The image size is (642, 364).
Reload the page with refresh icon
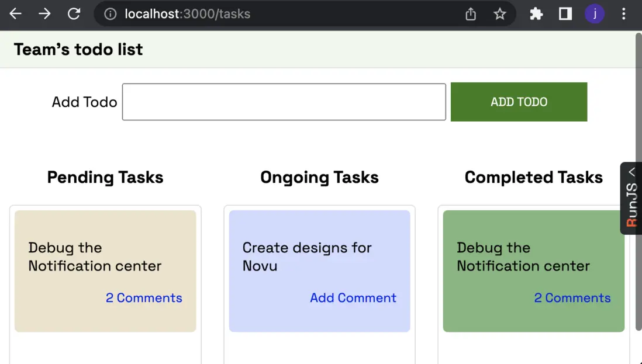click(74, 14)
